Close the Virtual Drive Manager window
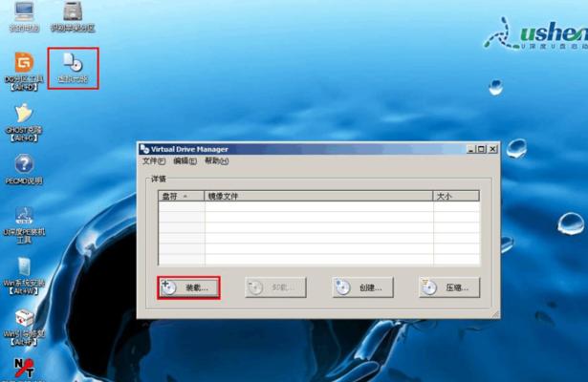The image size is (588, 382). 493,149
